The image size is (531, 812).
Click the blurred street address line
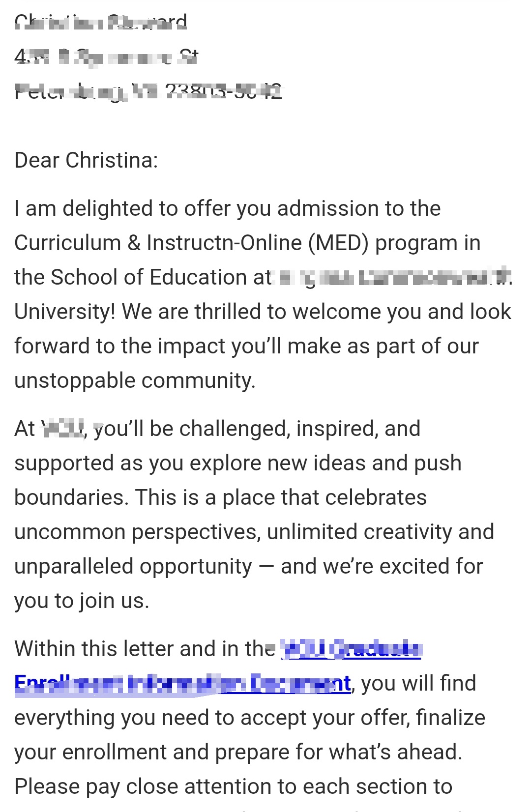tap(106, 57)
